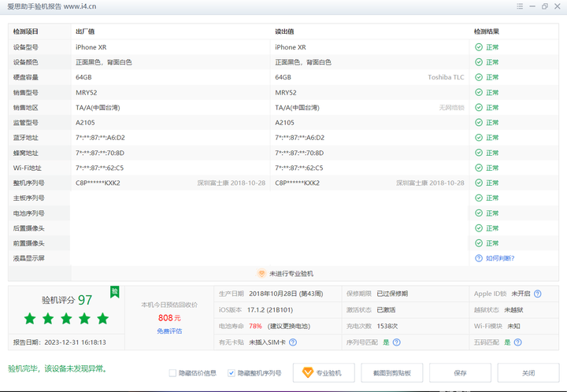
Task: Click the five-star rating row
Action: pos(66,319)
